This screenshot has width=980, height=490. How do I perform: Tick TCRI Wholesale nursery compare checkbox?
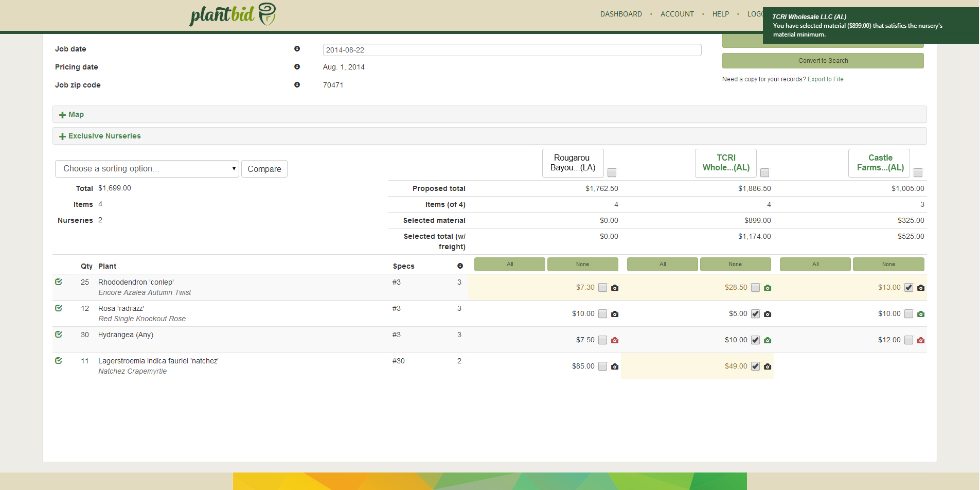pyautogui.click(x=764, y=172)
